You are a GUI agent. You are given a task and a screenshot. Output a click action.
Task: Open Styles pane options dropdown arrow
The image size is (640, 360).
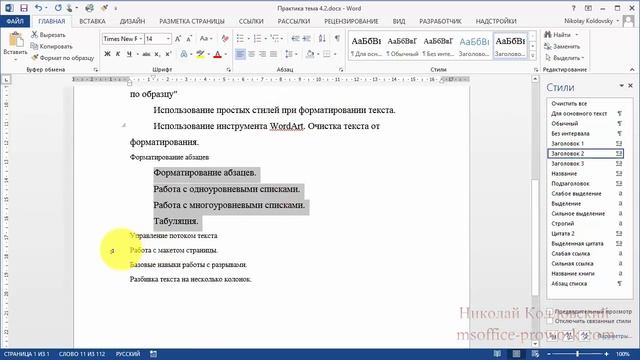point(621,86)
